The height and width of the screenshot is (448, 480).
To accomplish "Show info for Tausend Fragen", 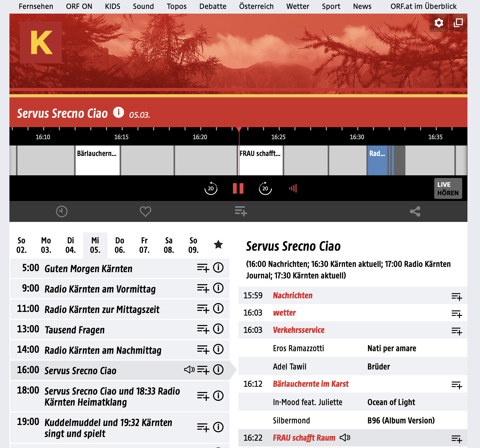I will point(218,329).
